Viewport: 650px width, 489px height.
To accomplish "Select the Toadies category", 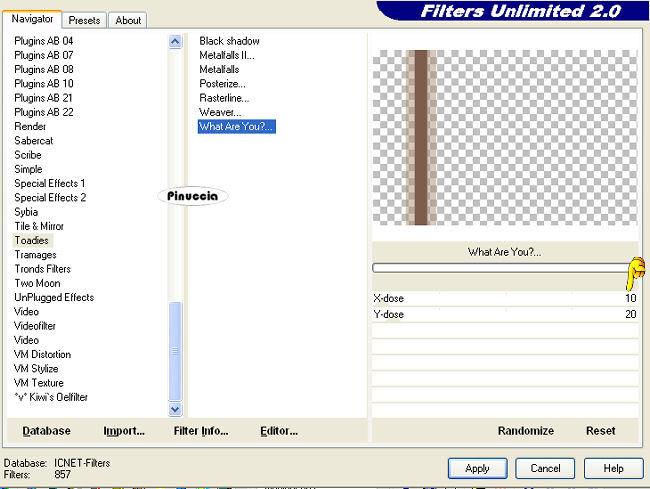I will [x=32, y=240].
